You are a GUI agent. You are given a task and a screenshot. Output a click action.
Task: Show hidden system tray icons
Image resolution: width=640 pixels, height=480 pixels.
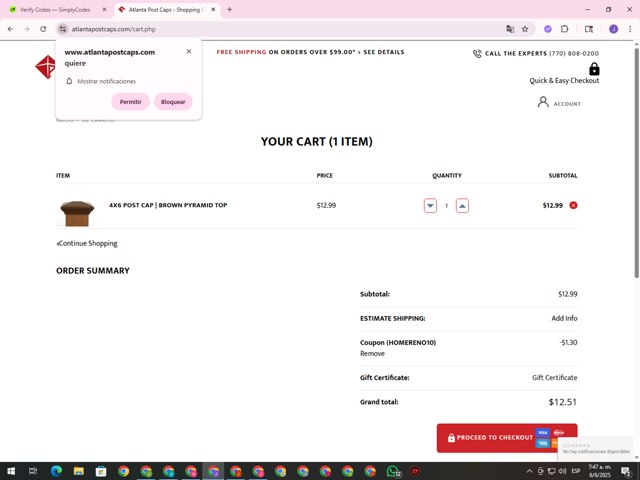pos(529,471)
